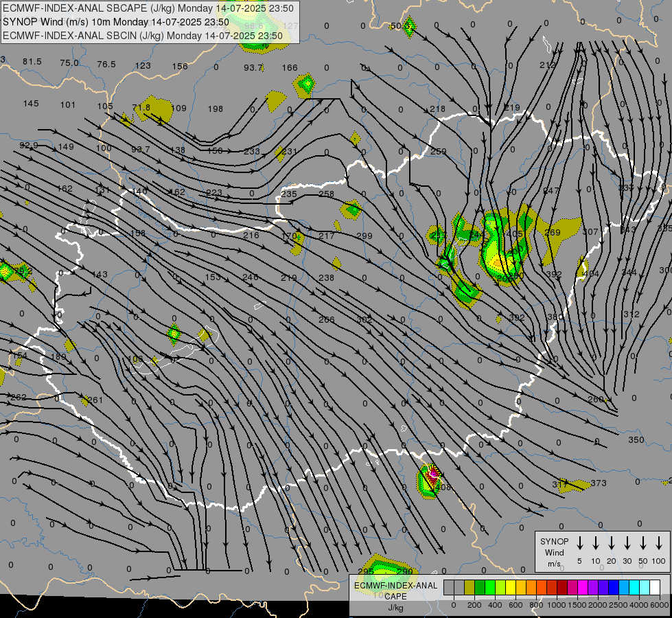
Task: Click the 1000 label on color scale
Action: (x=556, y=605)
